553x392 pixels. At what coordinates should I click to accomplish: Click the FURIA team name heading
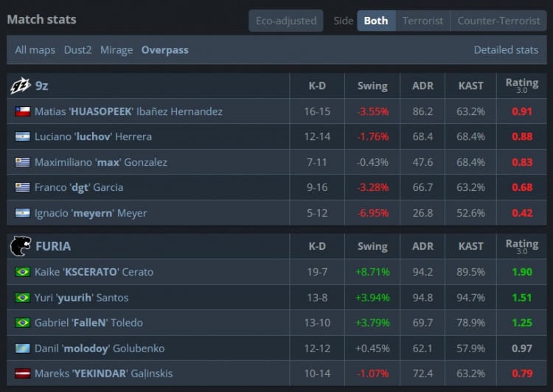(53, 246)
